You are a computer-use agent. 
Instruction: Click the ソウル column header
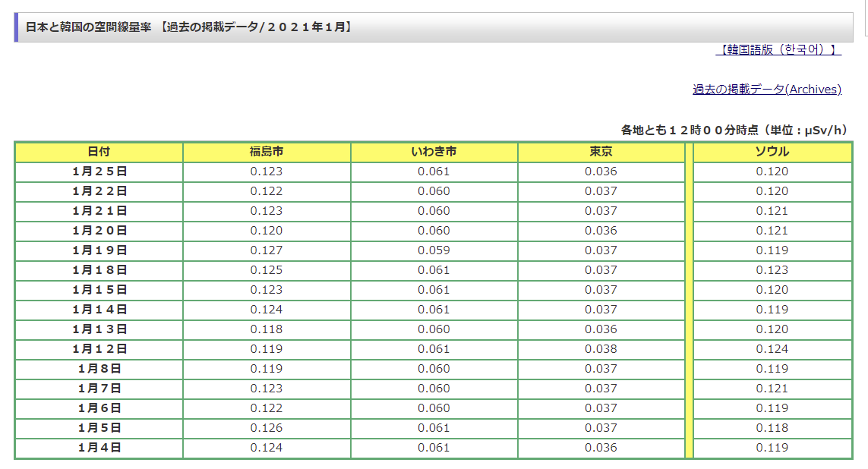click(x=772, y=152)
